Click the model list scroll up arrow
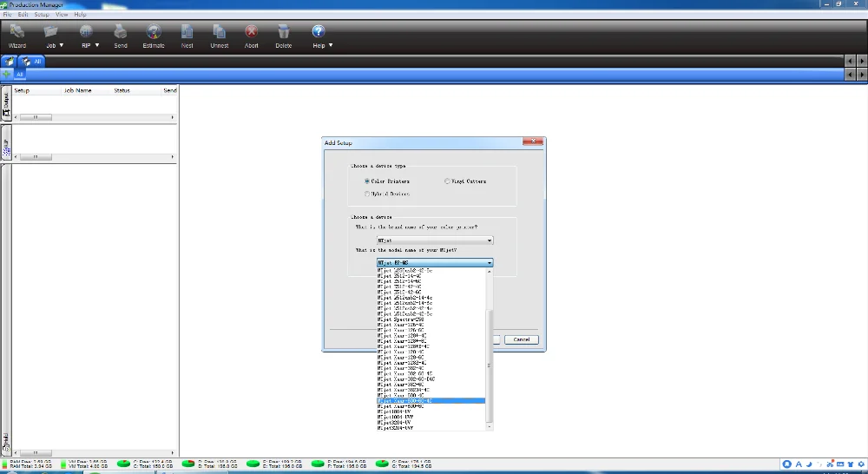The image size is (868, 474). (x=489, y=272)
